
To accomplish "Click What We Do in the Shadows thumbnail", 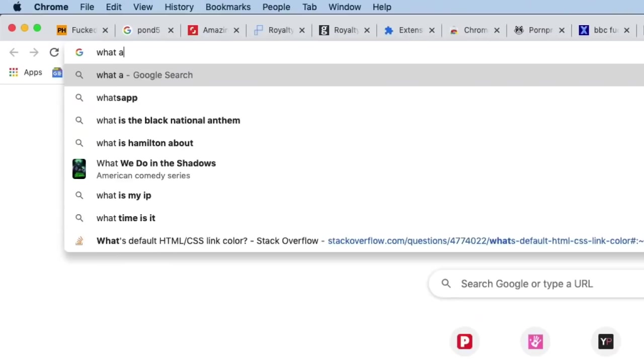I will pyautogui.click(x=79, y=169).
